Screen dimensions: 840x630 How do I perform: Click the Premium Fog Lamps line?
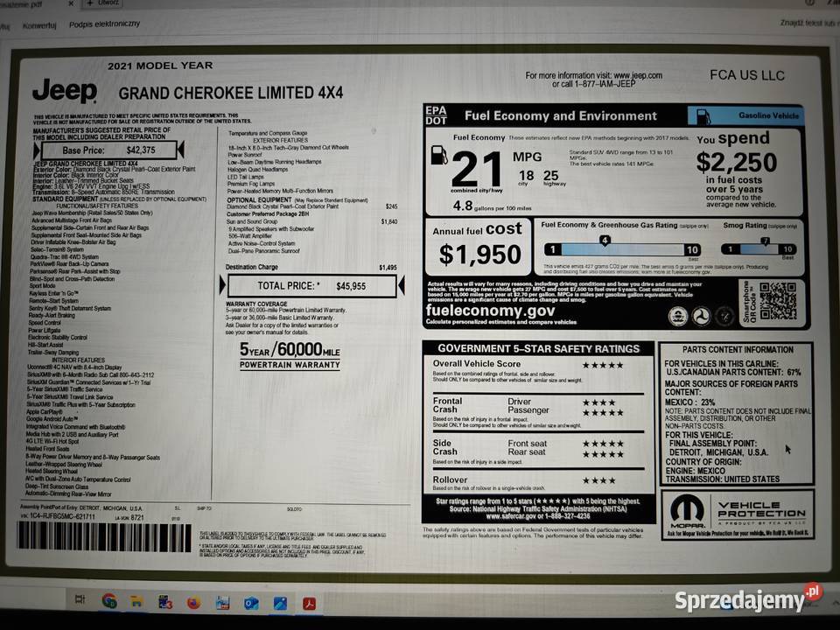click(x=251, y=184)
